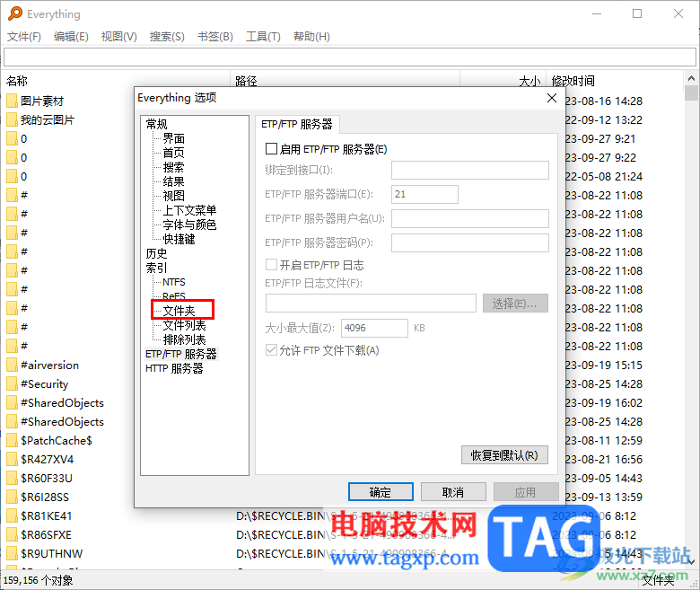
Task: Toggle 允许 FTP 文件下载 checkbox
Action: pos(271,350)
